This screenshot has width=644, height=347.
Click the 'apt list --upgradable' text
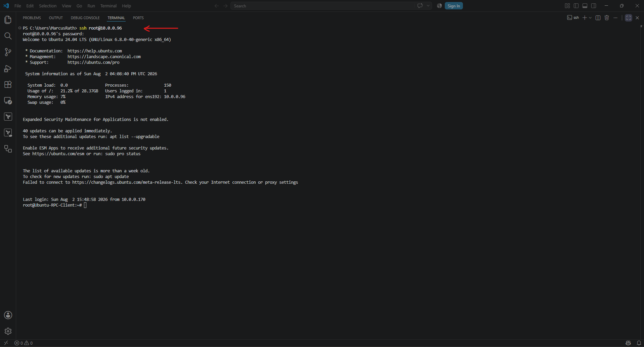coord(135,137)
